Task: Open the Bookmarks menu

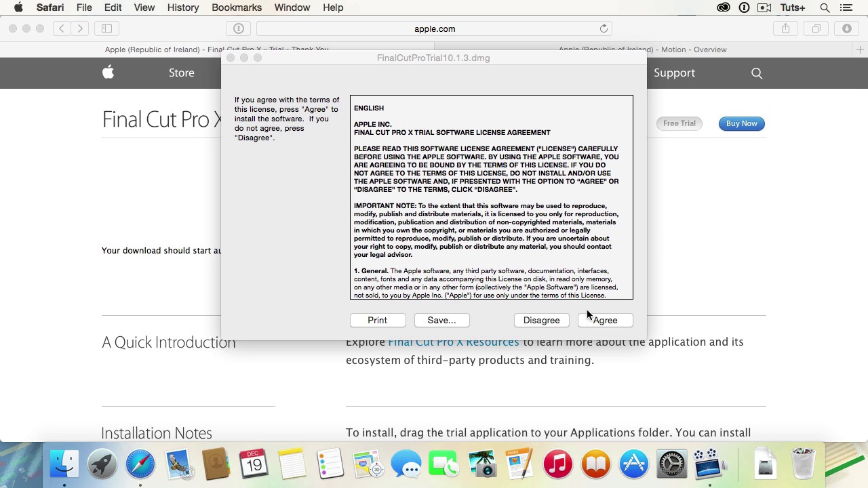Action: point(237,7)
